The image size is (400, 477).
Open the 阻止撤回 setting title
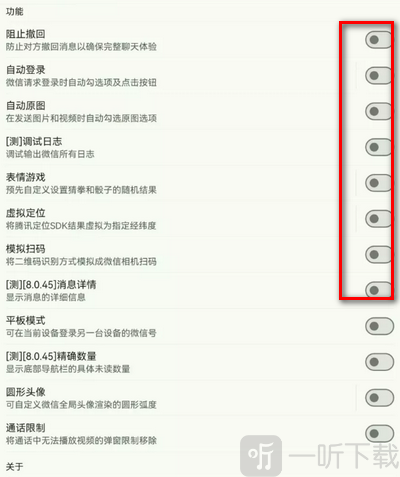pyautogui.click(x=26, y=34)
